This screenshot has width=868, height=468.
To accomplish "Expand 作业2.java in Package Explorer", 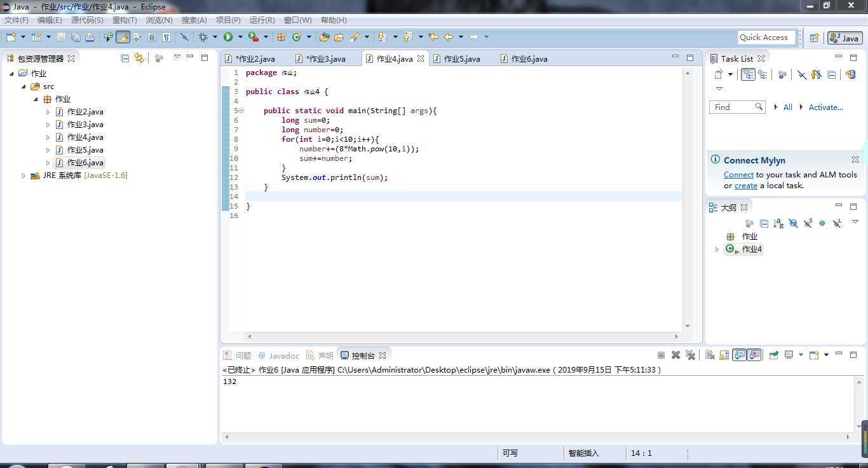I will pos(48,112).
